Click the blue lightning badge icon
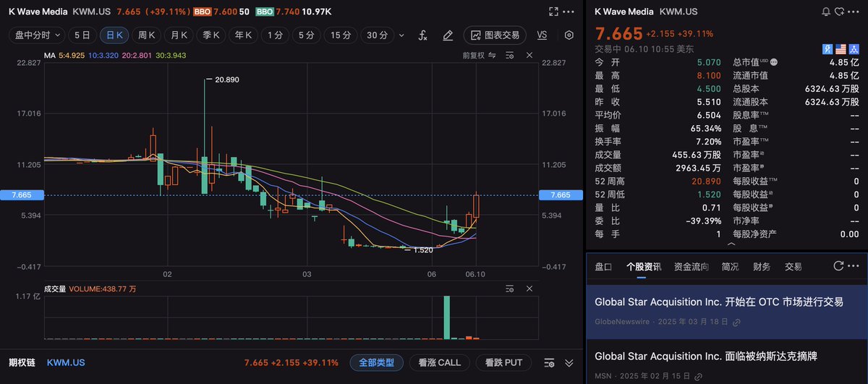The image size is (868, 384). [x=828, y=49]
